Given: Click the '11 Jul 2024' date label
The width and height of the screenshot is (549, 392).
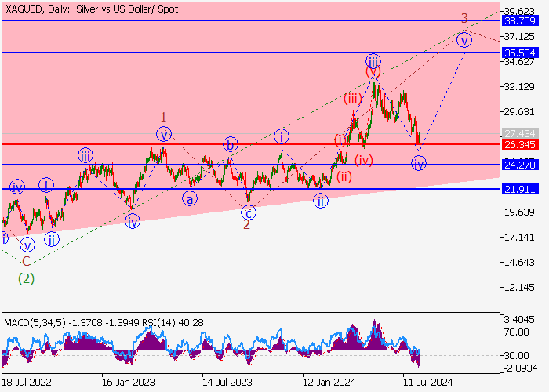Looking at the screenshot, I should coord(428,382).
